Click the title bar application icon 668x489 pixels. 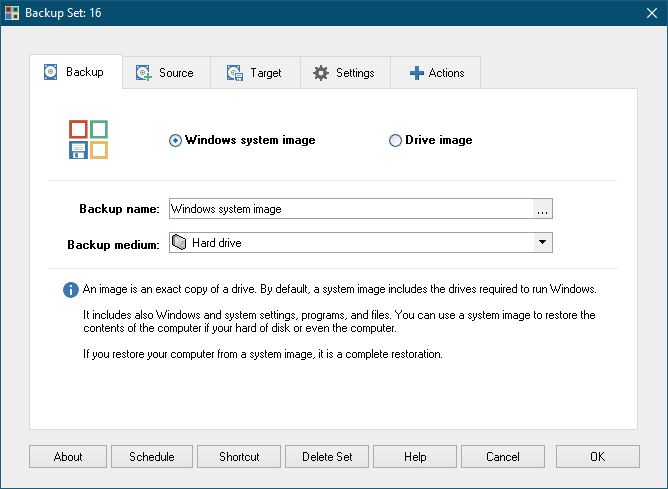click(x=12, y=13)
